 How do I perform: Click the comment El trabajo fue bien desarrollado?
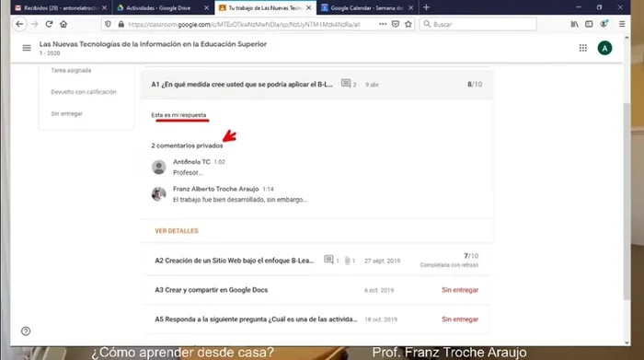coord(240,200)
